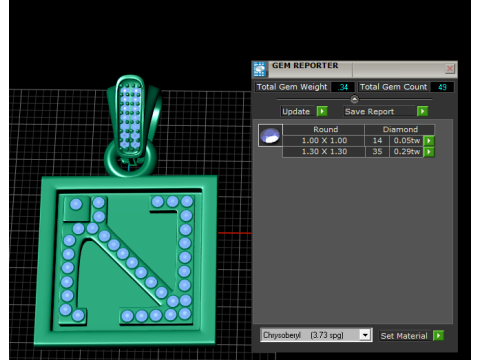This screenshot has width=480, height=360.
Task: Open the Chrysoberyl material dropdown
Action: (x=365, y=335)
